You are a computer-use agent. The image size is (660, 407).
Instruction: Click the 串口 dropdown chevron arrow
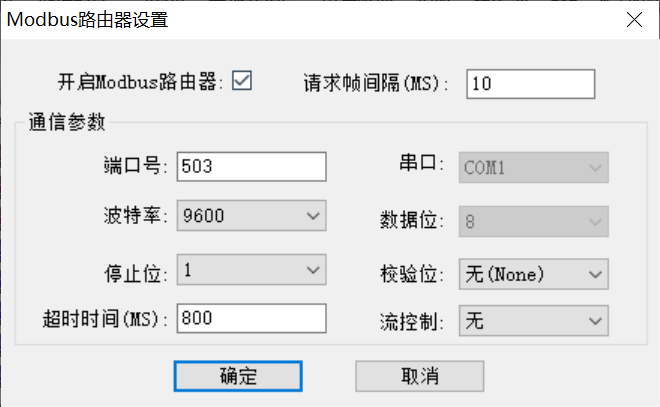[595, 168]
